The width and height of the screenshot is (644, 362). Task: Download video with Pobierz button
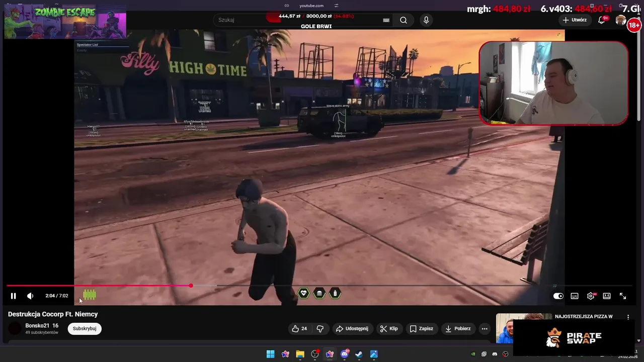pyautogui.click(x=458, y=329)
